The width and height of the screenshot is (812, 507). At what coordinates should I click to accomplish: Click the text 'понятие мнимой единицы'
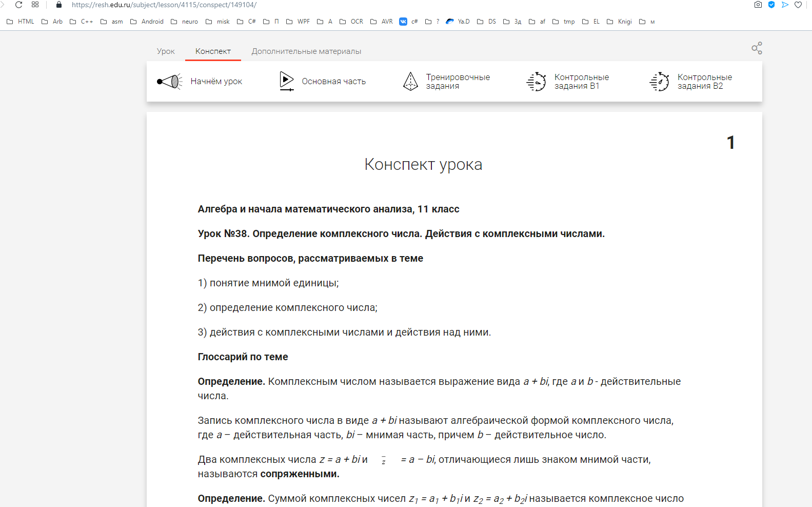[x=273, y=283]
